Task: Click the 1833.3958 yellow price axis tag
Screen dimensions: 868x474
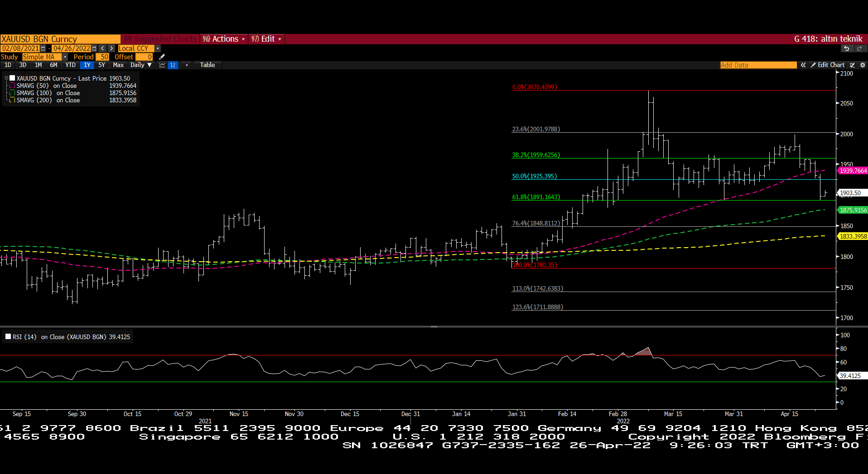Action: [x=853, y=236]
